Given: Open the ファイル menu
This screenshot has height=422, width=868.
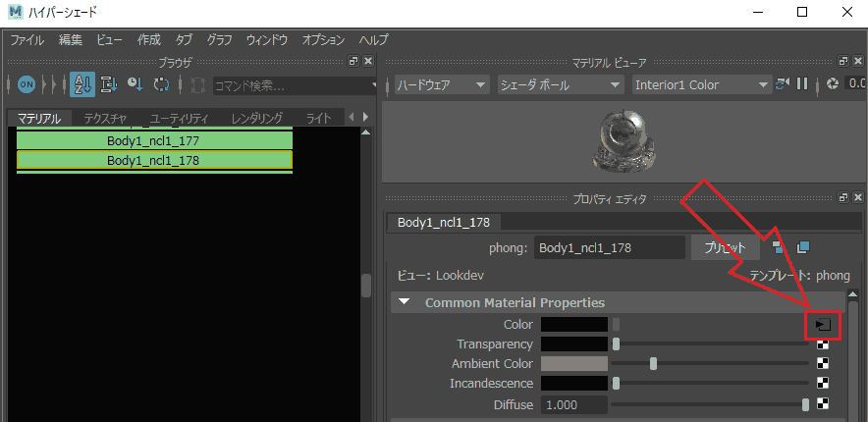Looking at the screenshot, I should point(27,40).
